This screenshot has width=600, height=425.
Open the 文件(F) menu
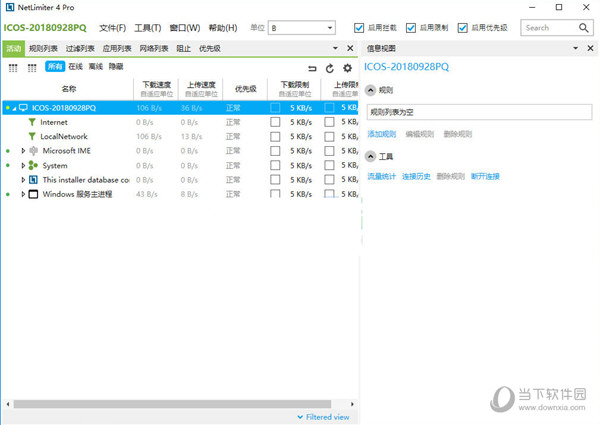[x=112, y=28]
